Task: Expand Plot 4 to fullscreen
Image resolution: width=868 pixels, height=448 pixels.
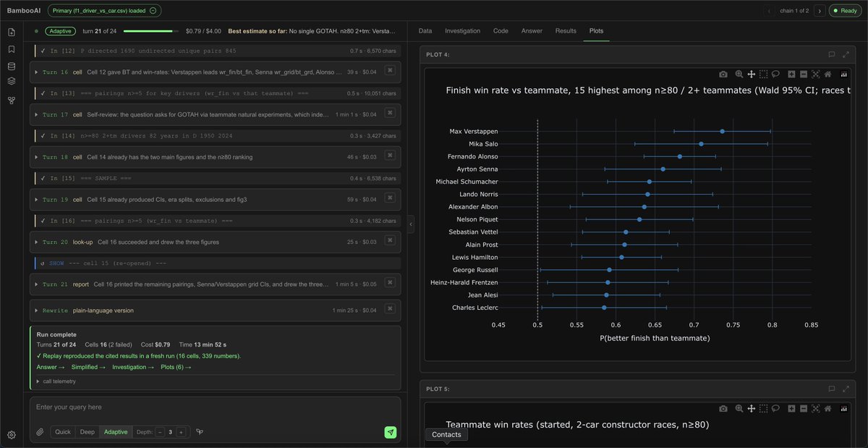Action: (846, 54)
